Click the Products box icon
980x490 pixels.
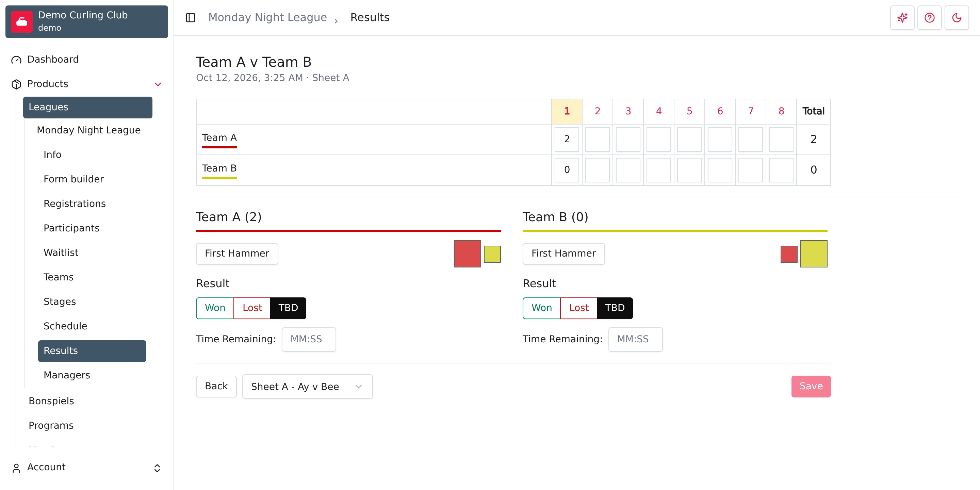16,84
